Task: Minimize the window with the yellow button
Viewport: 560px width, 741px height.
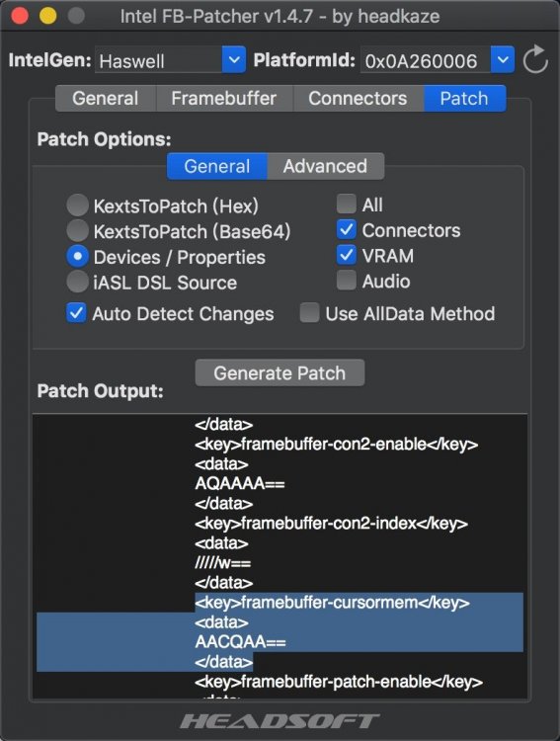Action: click(x=47, y=16)
